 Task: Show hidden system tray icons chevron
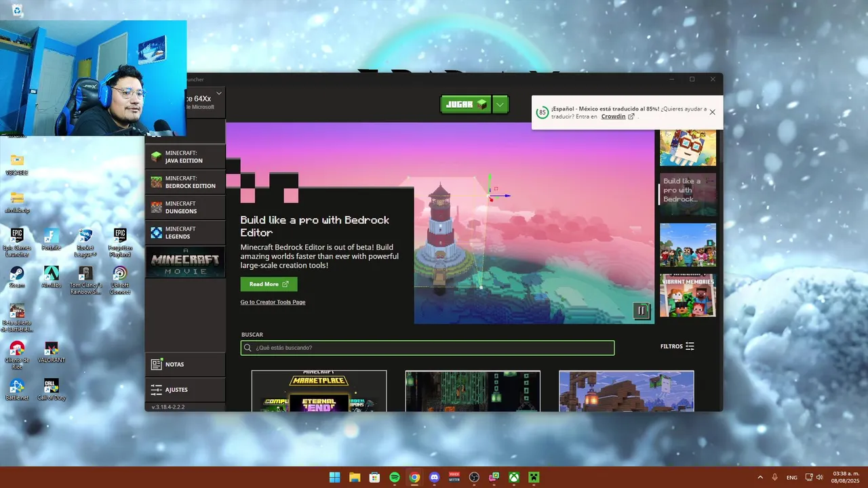[x=759, y=477]
